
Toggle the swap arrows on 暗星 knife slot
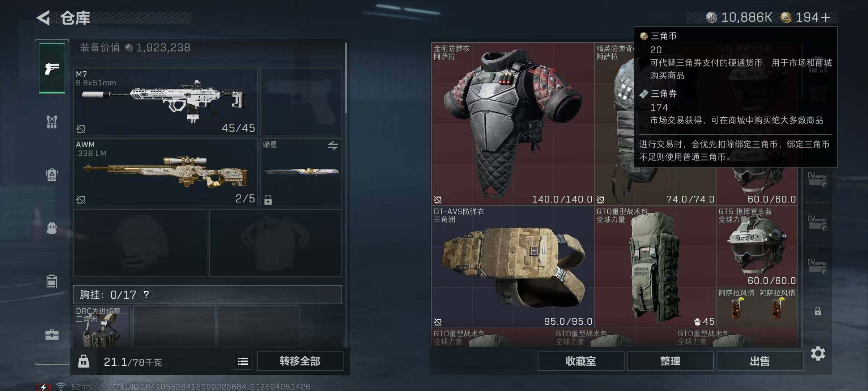(333, 146)
